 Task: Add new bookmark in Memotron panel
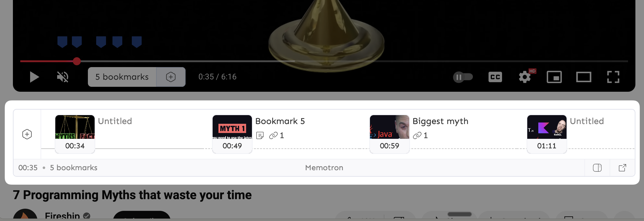coord(27,134)
